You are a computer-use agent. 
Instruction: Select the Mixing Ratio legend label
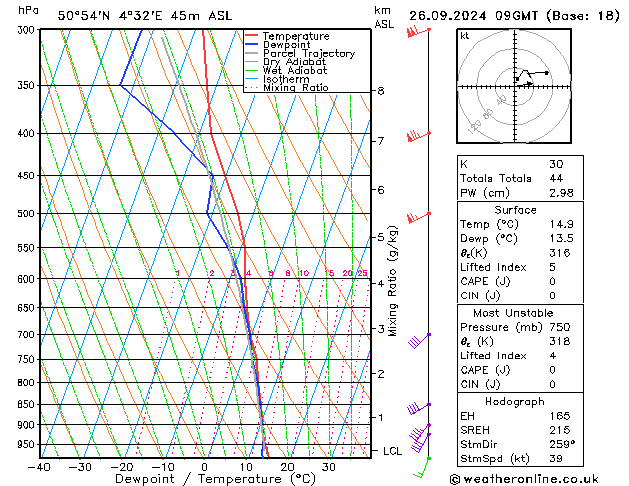[296, 87]
